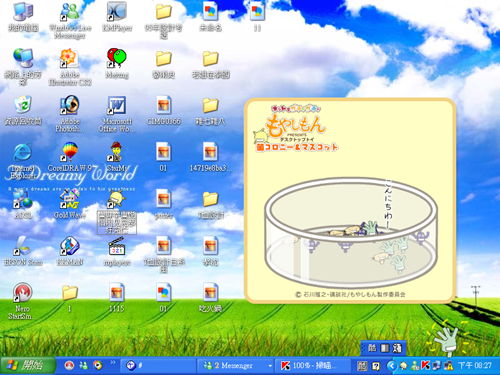500x375 pixels.
Task: Switch to the taskbar button labeled #
Action: [x=157, y=366]
